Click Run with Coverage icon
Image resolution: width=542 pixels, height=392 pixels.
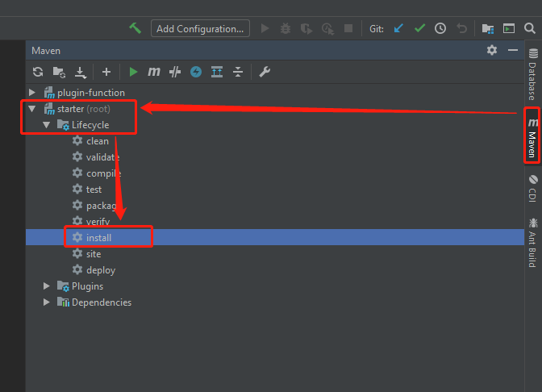306,28
